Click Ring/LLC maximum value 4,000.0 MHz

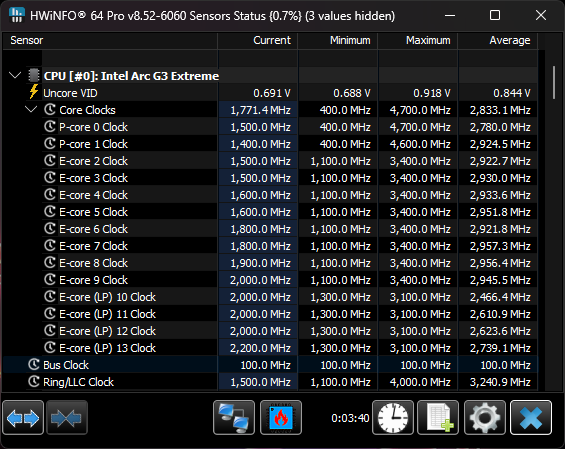click(x=420, y=382)
